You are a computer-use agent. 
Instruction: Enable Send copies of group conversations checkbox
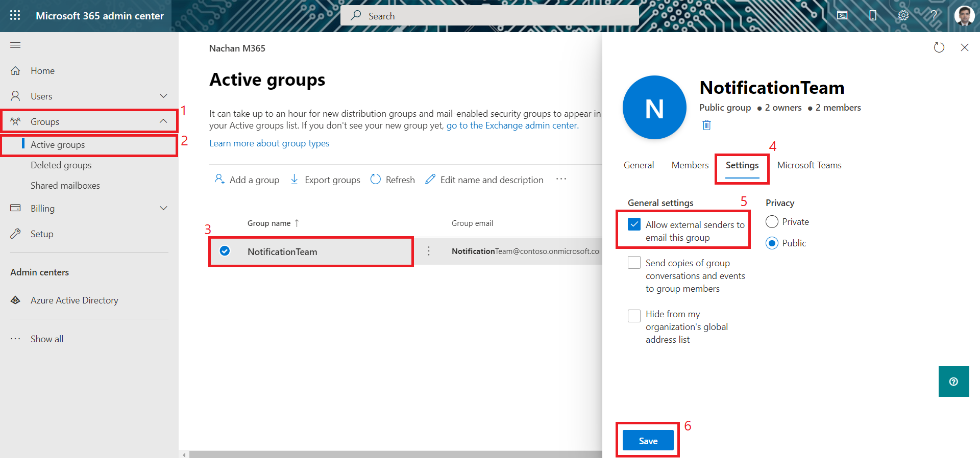tap(634, 263)
